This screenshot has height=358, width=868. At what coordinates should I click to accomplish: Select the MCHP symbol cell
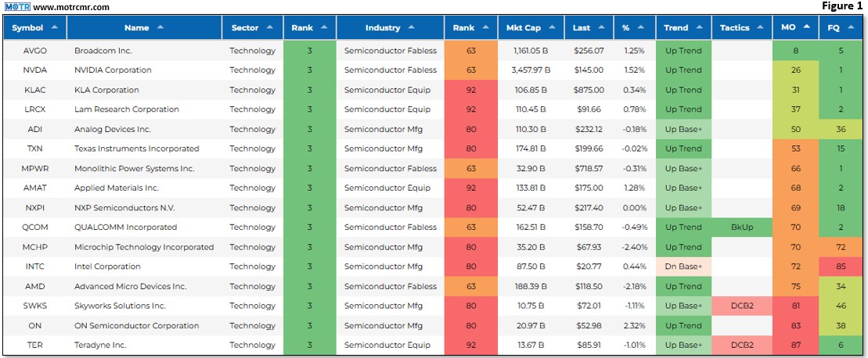click(x=34, y=247)
